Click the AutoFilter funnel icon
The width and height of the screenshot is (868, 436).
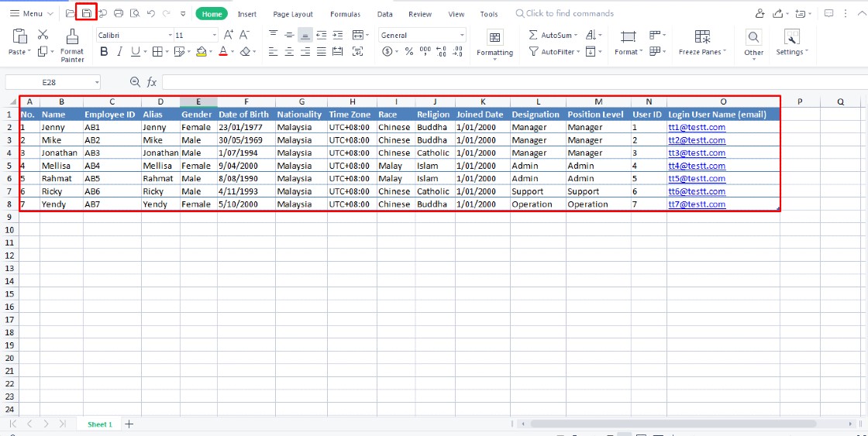pos(533,51)
